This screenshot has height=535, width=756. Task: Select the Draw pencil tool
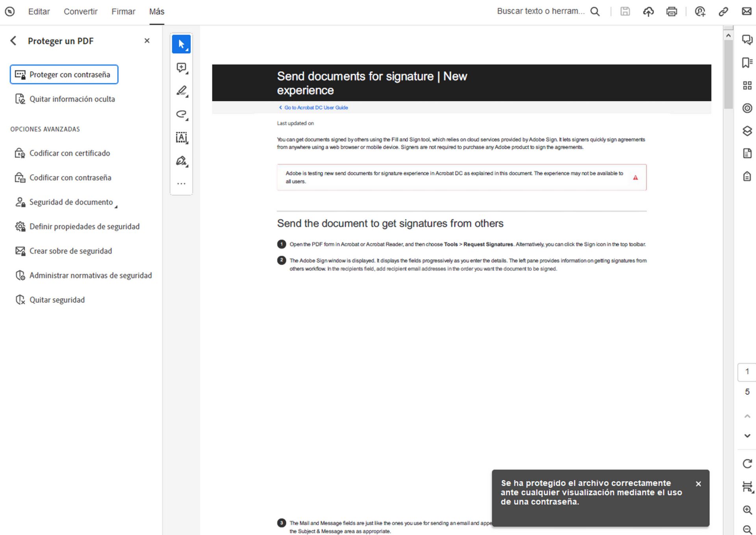pyautogui.click(x=180, y=91)
